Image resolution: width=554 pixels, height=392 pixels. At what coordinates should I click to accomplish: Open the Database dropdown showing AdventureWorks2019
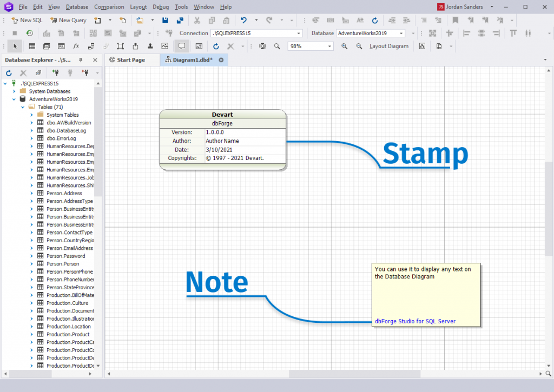401,33
